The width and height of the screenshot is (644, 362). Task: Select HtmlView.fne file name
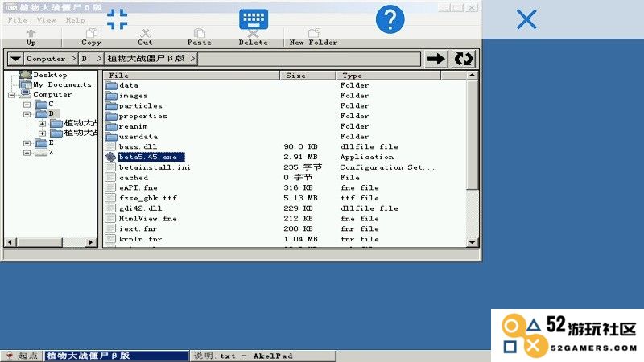tap(147, 219)
